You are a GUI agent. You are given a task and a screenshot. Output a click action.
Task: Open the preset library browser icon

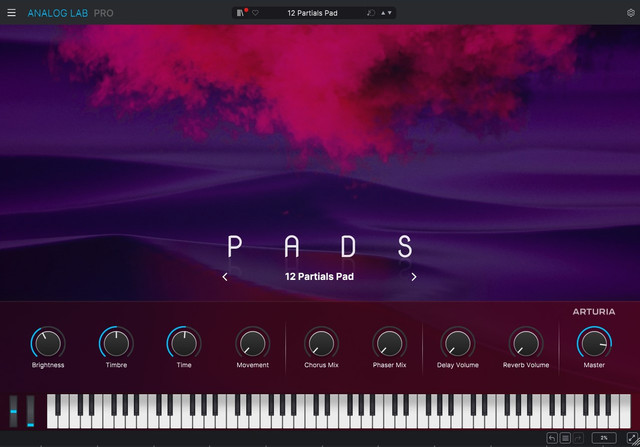(240, 13)
